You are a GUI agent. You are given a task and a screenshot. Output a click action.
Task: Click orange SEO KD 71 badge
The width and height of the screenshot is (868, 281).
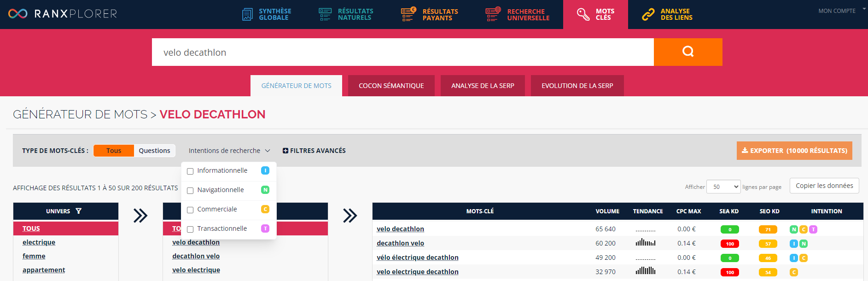click(x=768, y=229)
